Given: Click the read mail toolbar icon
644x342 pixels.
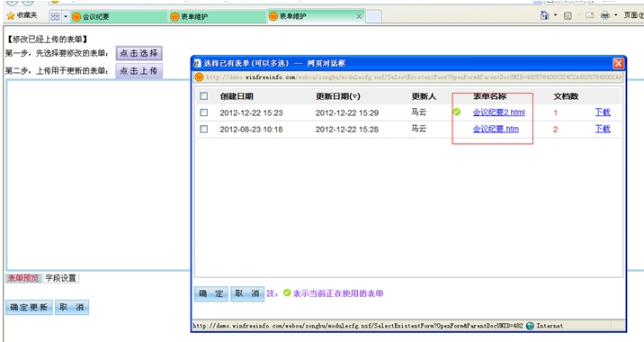Looking at the screenshot, I should coord(590,15).
